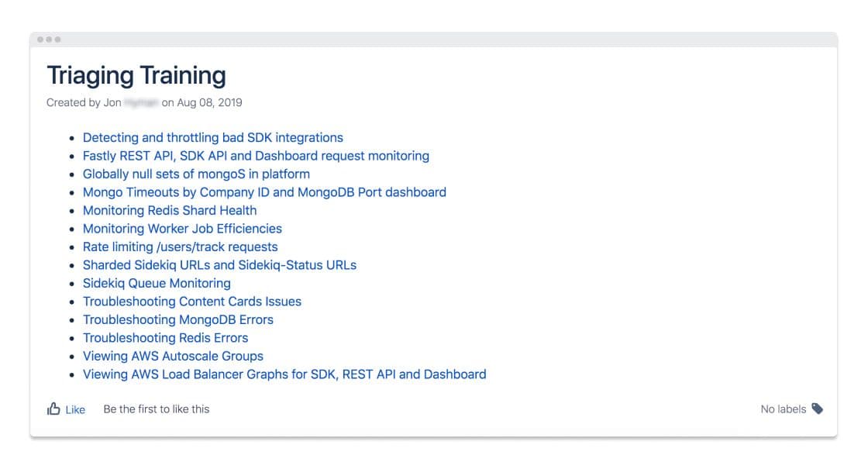Click the Like text button
Viewport: 868px width, 469px height.
point(75,409)
